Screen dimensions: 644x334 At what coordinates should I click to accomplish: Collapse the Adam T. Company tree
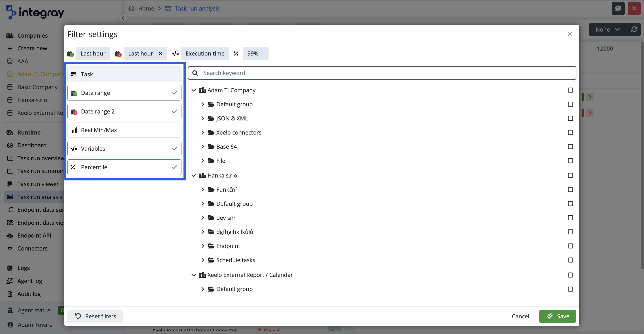point(194,90)
